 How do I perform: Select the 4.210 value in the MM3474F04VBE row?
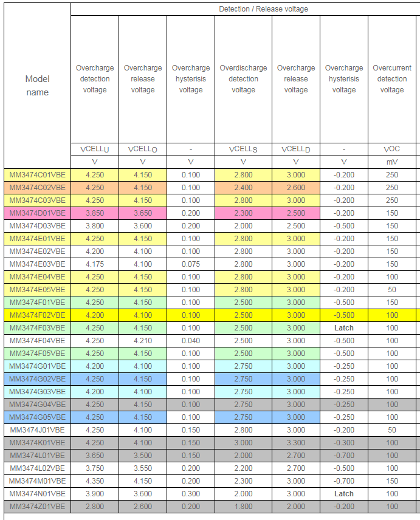pyautogui.click(x=143, y=341)
